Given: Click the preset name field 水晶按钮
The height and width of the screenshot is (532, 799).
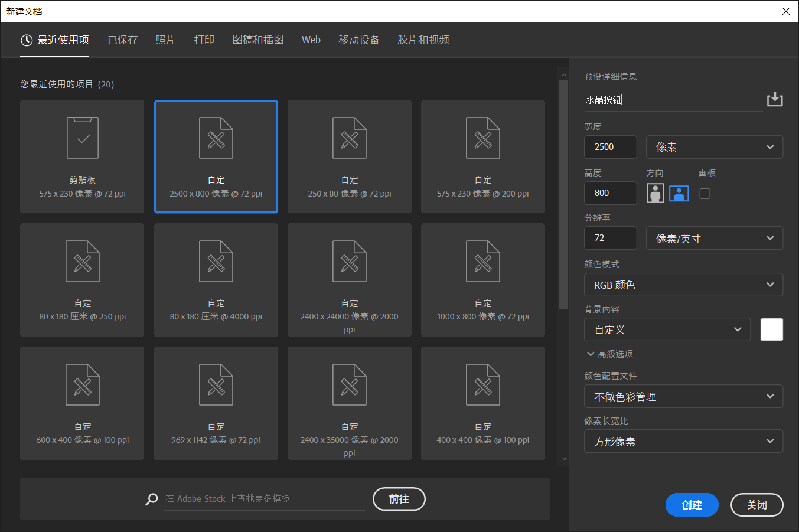Looking at the screenshot, I should pos(673,100).
